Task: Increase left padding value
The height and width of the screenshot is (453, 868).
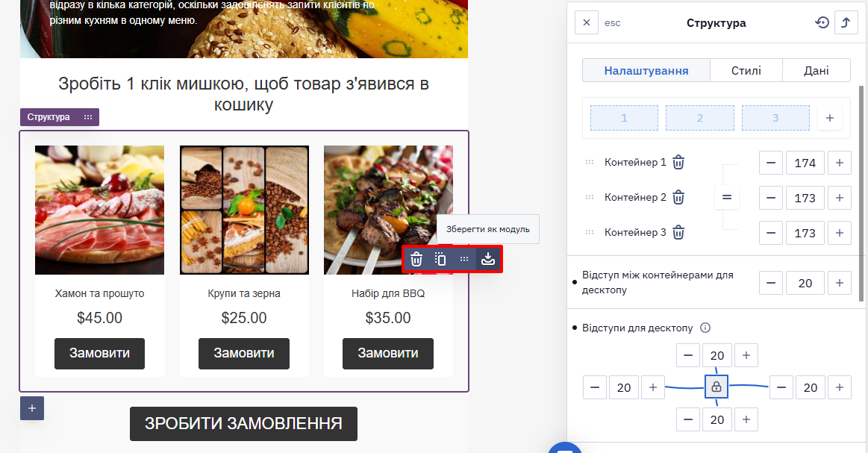Action: (x=652, y=387)
